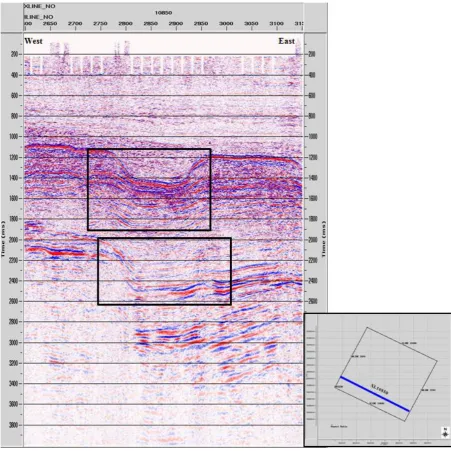Click the 10850 crossline number in header

(x=163, y=13)
